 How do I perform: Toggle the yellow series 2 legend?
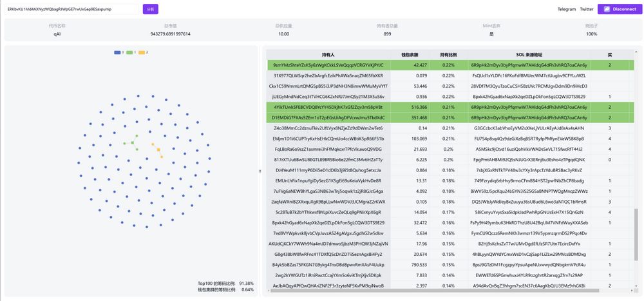tap(143, 52)
